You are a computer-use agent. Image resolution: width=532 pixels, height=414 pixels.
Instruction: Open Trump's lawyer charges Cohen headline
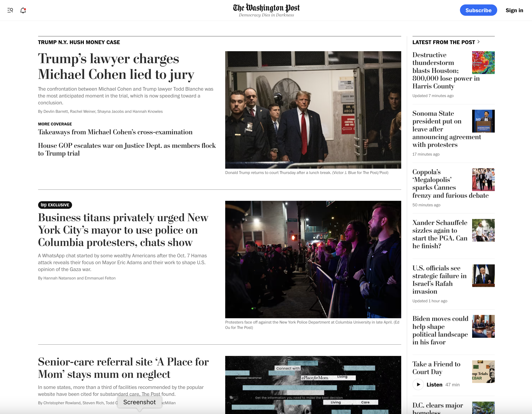click(116, 66)
